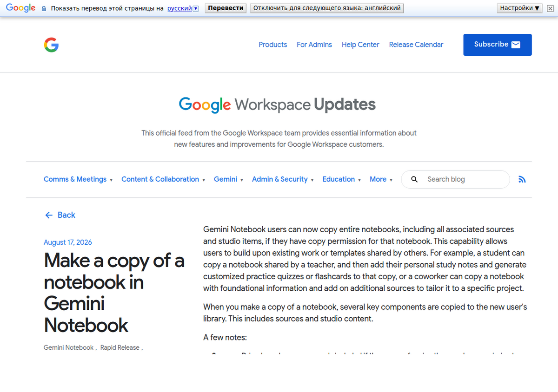
Task: Click the Google G logo in header
Action: (x=51, y=45)
